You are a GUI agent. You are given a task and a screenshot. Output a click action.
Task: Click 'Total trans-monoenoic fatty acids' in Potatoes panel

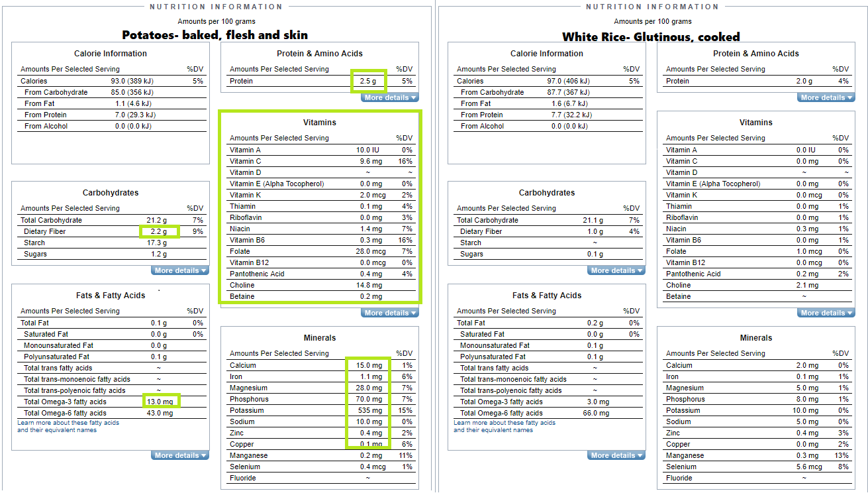(x=77, y=379)
